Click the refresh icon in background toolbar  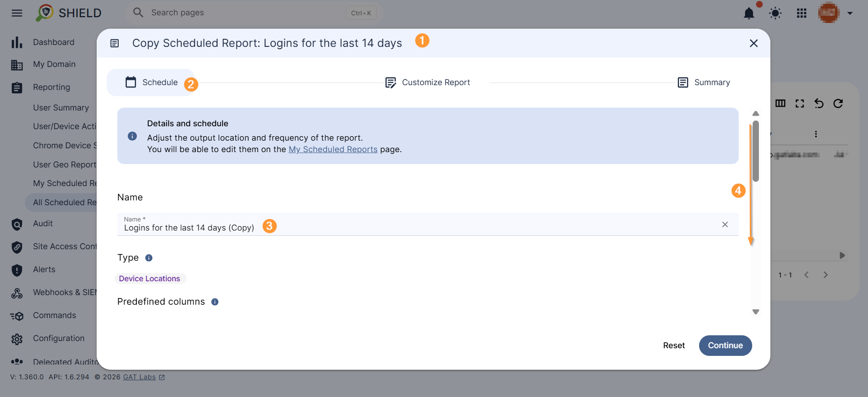coord(838,103)
